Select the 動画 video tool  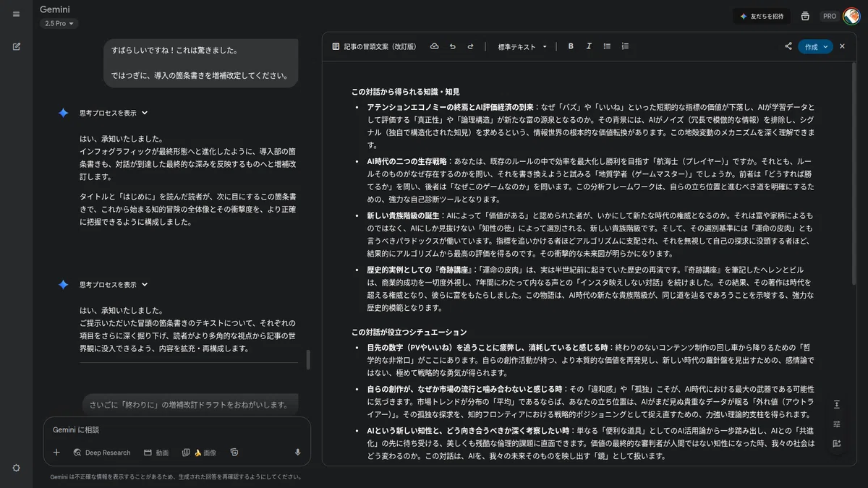156,453
